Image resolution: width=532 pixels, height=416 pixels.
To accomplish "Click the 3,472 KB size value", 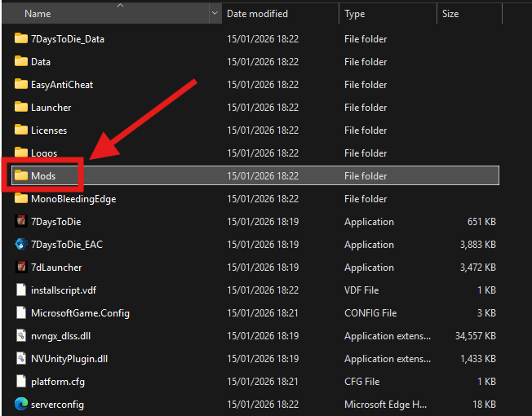I will 477,268.
